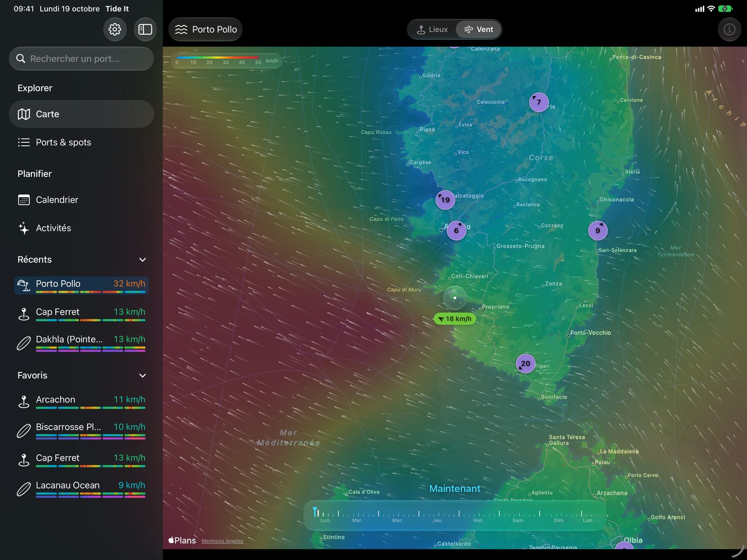
Task: Switch map mode to Vent
Action: (479, 29)
